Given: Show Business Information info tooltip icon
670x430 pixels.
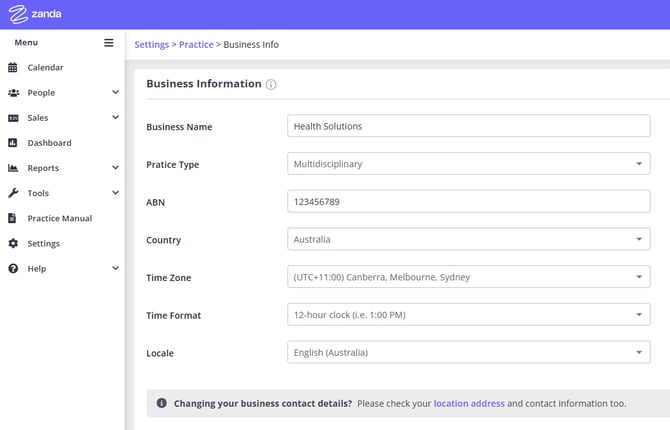Looking at the screenshot, I should pyautogui.click(x=271, y=85).
